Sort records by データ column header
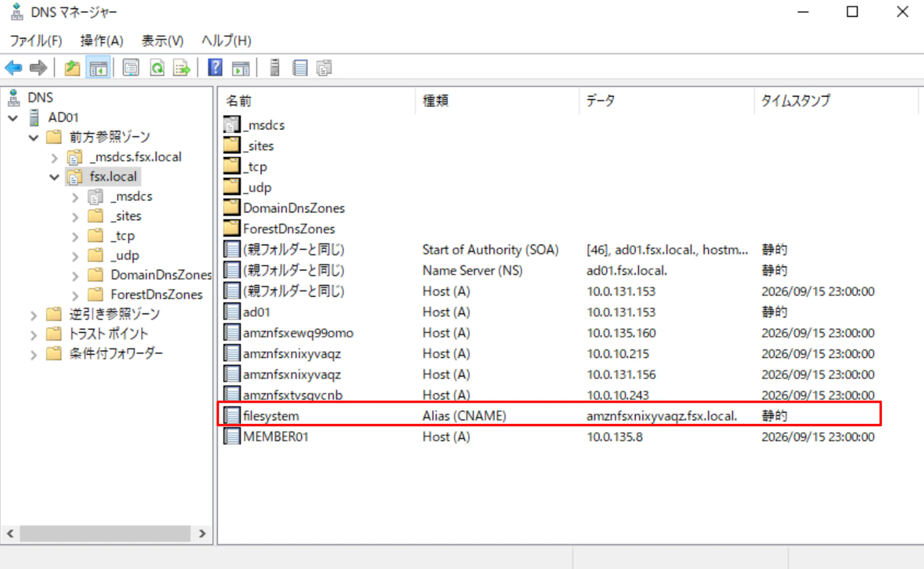This screenshot has width=924, height=569. point(667,101)
